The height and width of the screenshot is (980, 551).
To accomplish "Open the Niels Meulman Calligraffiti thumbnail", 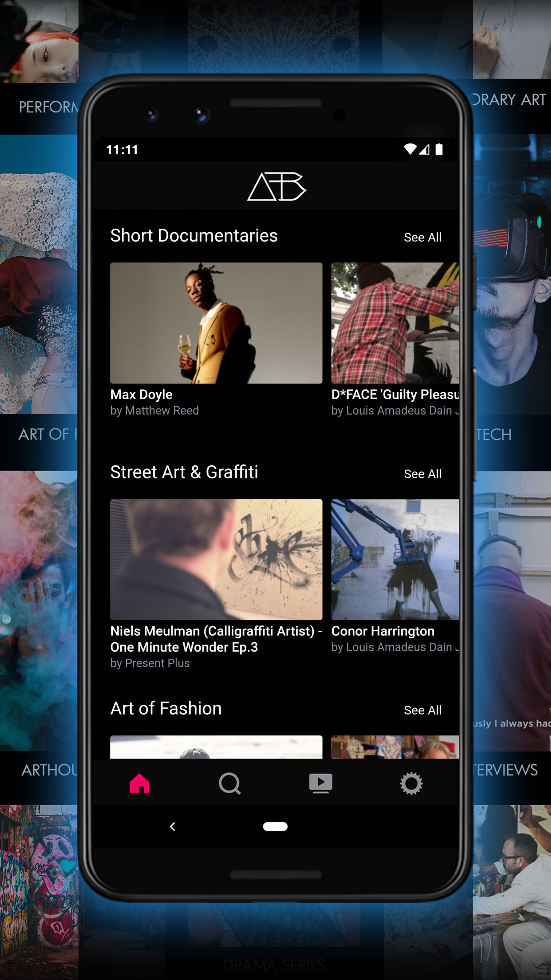I will 216,559.
